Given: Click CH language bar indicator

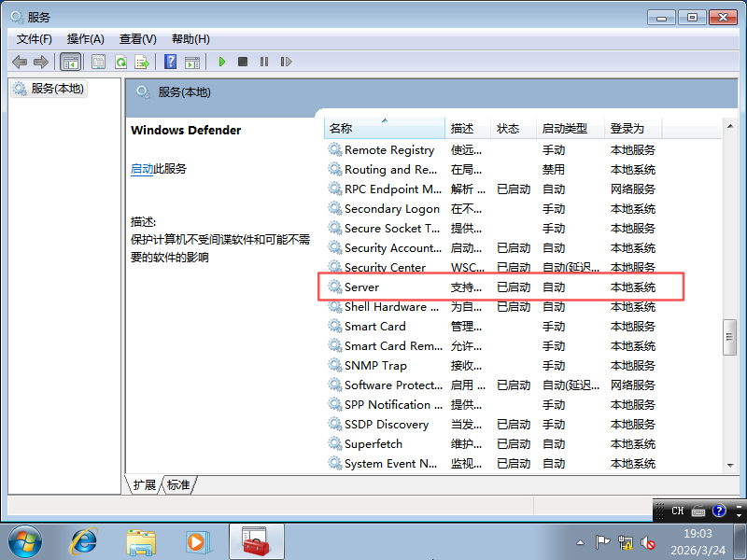Looking at the screenshot, I should click(x=678, y=511).
